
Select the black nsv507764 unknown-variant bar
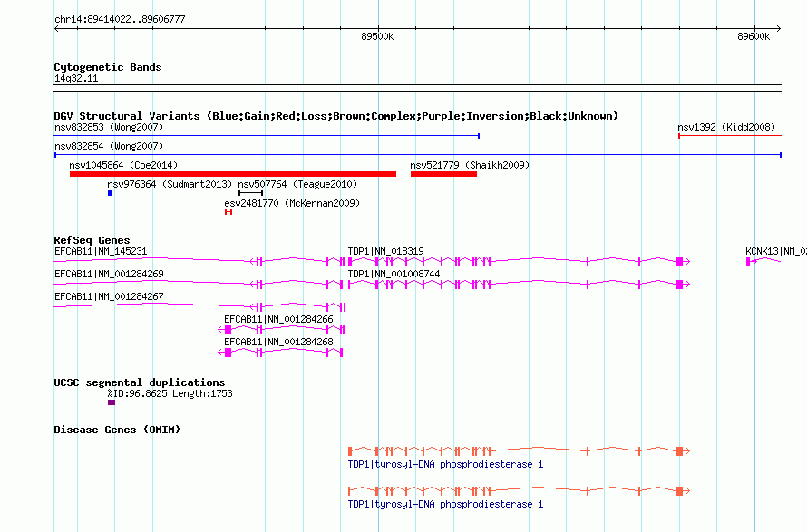point(250,193)
